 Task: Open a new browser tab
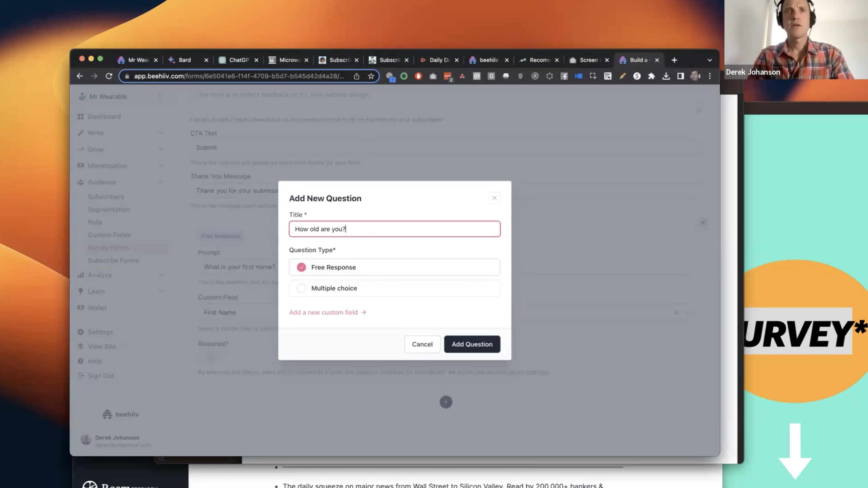tap(674, 60)
